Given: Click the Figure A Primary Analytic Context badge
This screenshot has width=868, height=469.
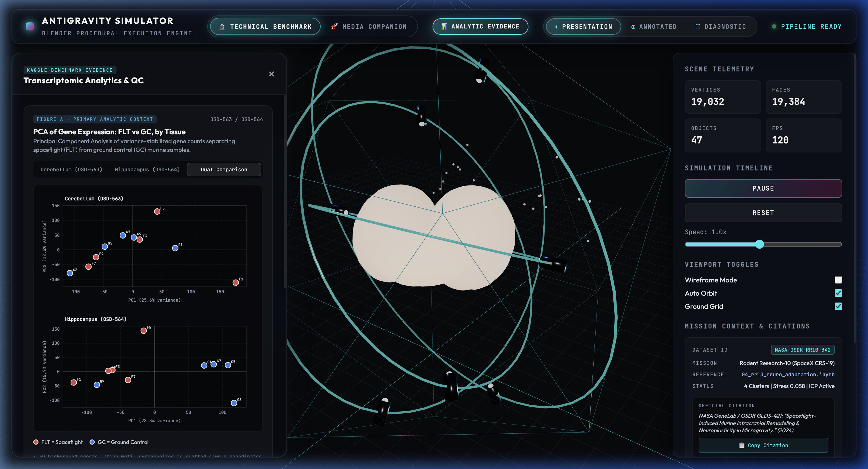Looking at the screenshot, I should click(95, 119).
